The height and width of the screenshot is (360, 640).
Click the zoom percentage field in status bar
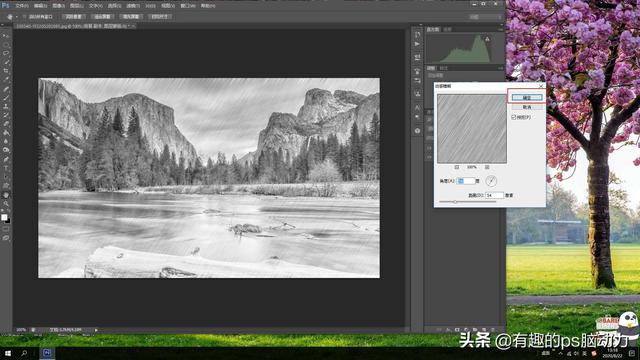click(x=21, y=330)
